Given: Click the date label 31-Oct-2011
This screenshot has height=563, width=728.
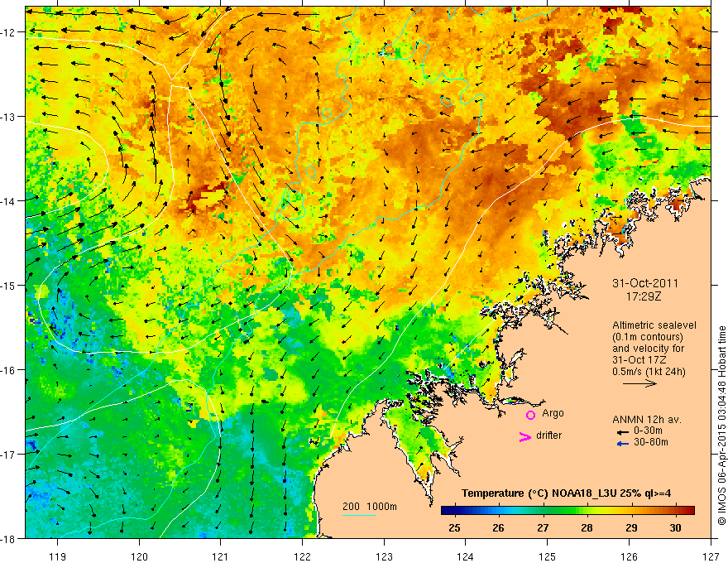Looking at the screenshot, I should 645,283.
